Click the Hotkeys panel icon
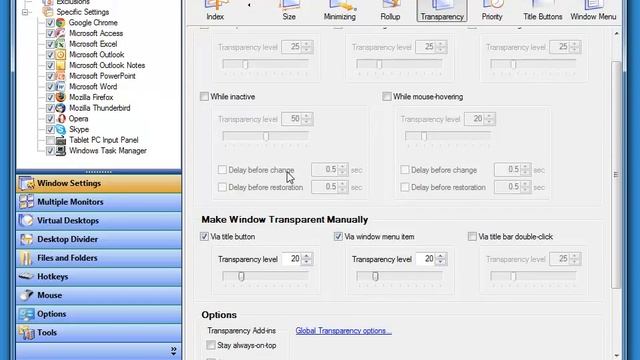 click(x=27, y=276)
